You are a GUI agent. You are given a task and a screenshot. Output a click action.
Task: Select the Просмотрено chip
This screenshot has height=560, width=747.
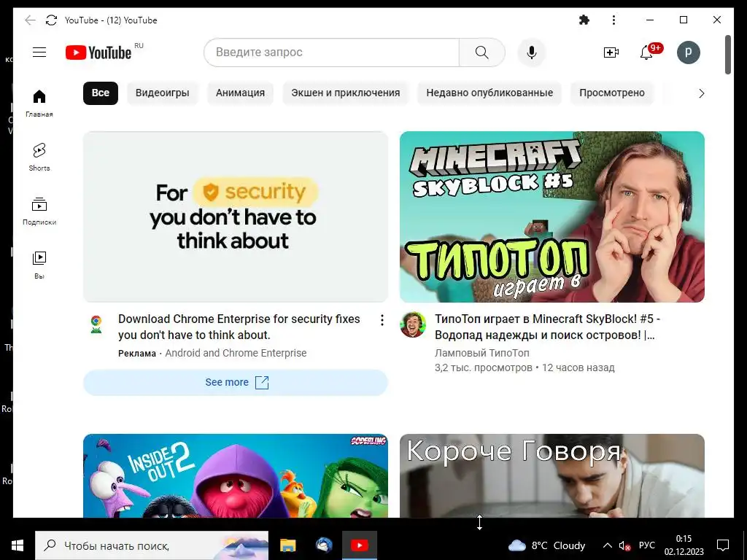click(612, 93)
